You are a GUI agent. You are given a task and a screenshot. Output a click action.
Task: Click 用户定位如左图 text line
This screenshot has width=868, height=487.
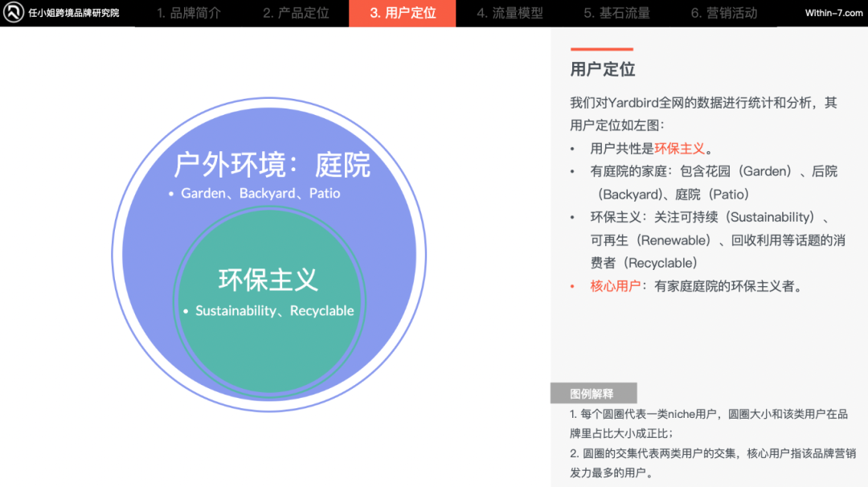point(617,125)
